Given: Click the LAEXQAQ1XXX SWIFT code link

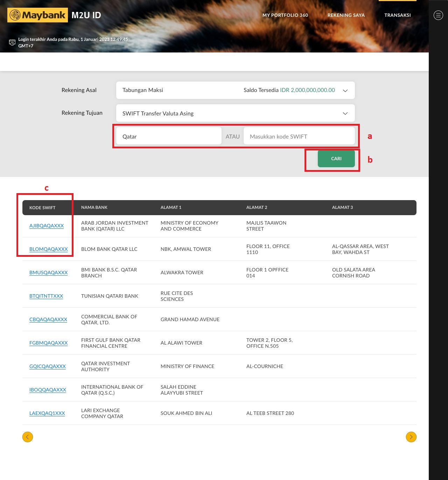Looking at the screenshot, I should [x=47, y=413].
